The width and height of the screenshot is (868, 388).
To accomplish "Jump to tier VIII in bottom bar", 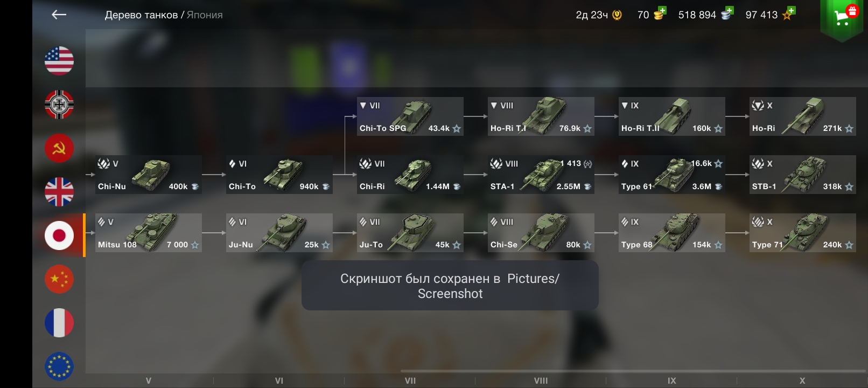I will 541,380.
